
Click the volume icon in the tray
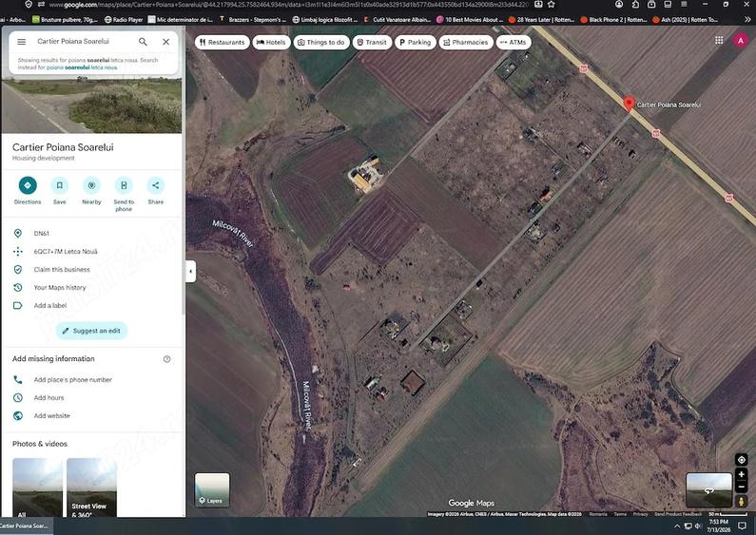click(x=699, y=525)
